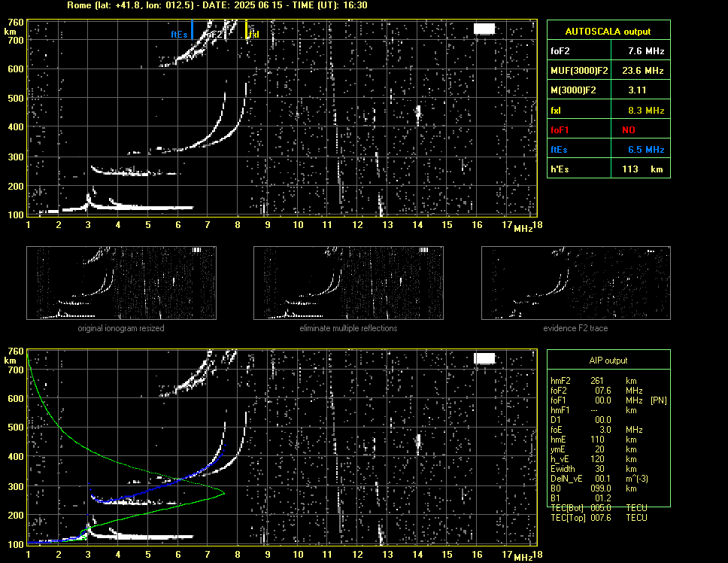Click the Ewidth '30 km' entry
This screenshot has height=563, width=728.
pos(593,469)
